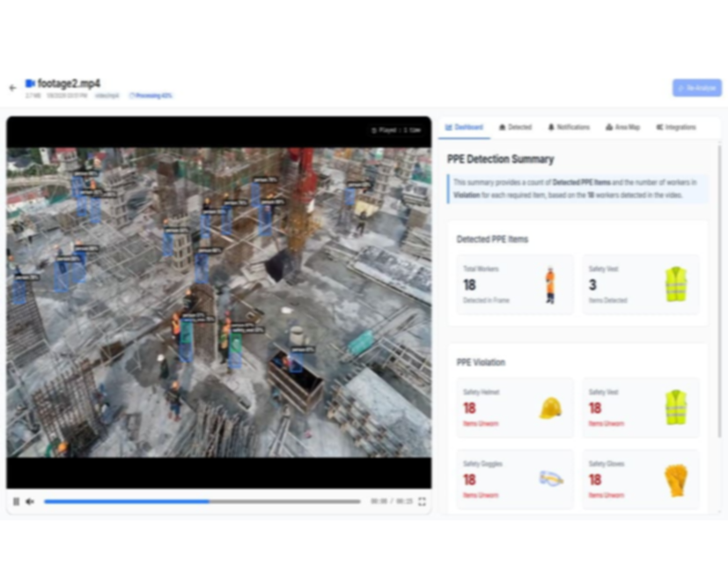Click the yellow Safety Helmet icon
Image resolution: width=728 pixels, height=588 pixels.
[x=550, y=408]
